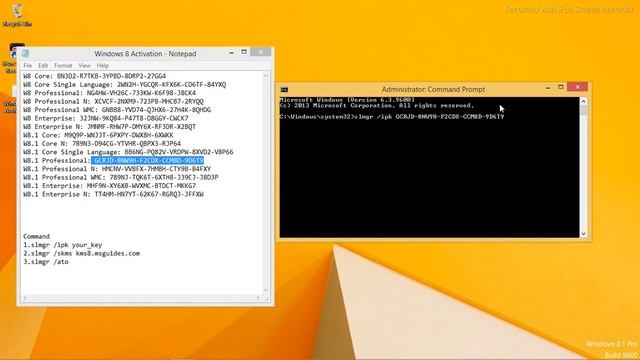This screenshot has width=640, height=360.
Task: Click the Notepad window title bar icon
Action: 25,53
